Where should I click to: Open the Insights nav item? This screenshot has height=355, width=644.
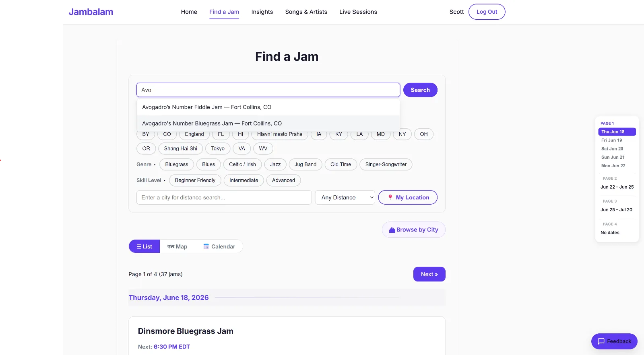point(262,12)
